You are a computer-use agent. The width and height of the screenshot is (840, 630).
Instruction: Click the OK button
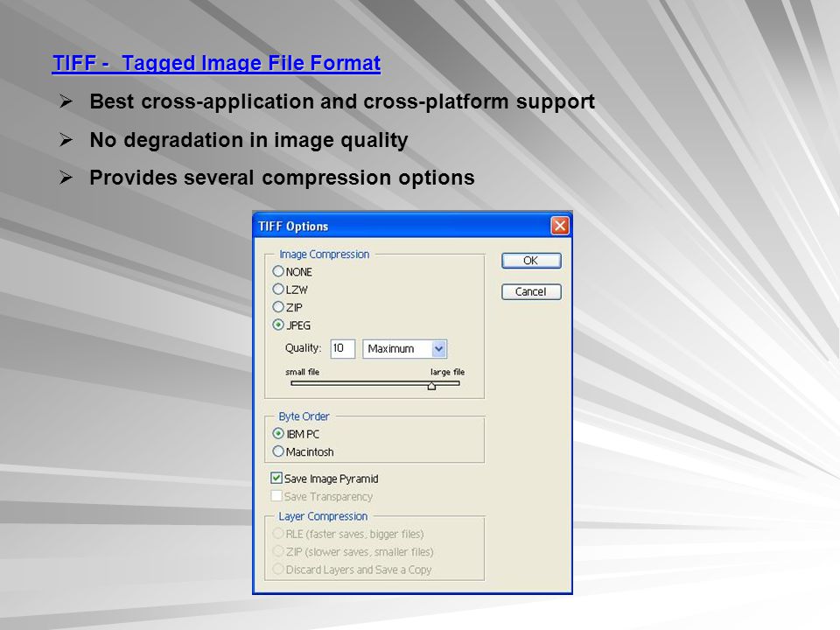[531, 261]
